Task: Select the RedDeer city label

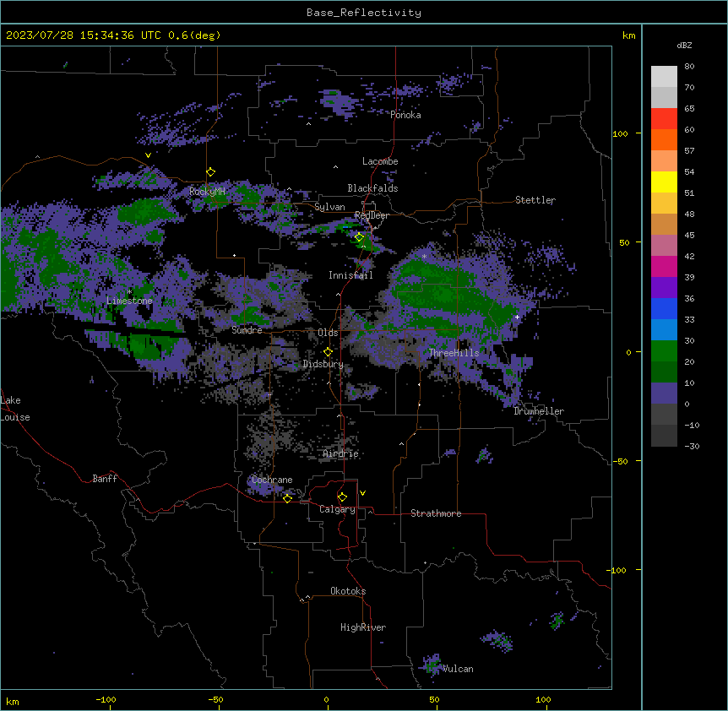Action: pos(372,215)
